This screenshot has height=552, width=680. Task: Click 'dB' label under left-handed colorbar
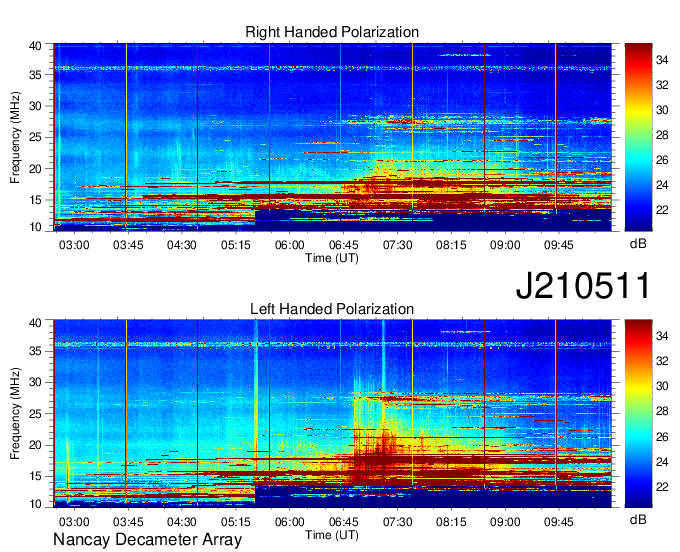point(638,519)
